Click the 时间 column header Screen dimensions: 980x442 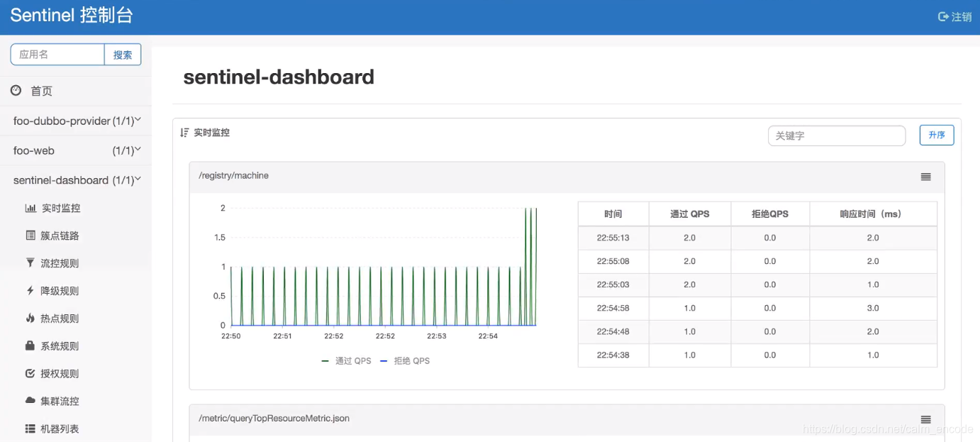tap(613, 214)
